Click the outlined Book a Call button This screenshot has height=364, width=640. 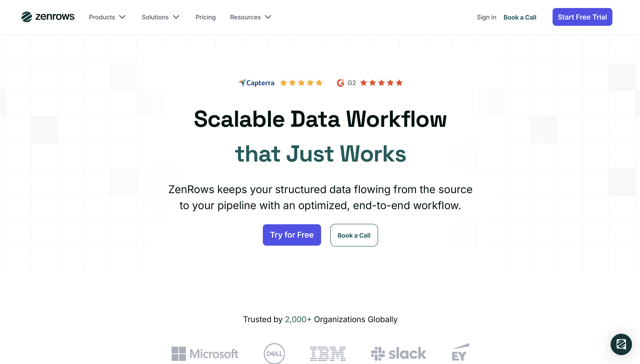354,235
